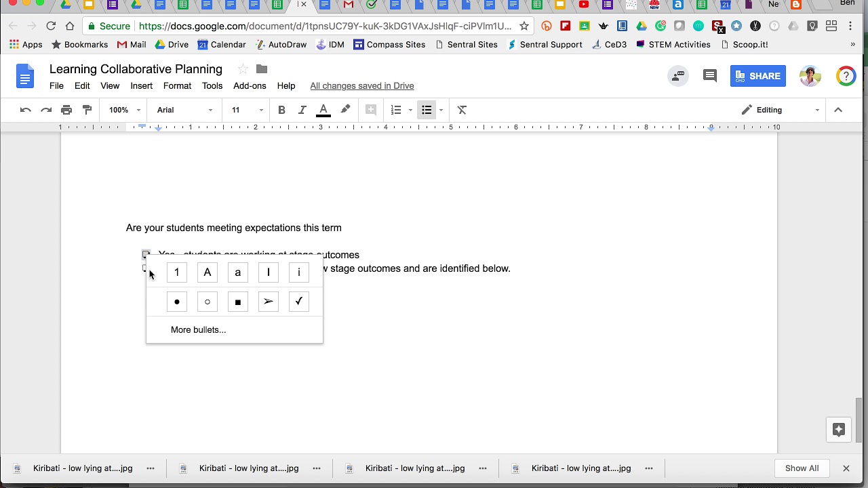The height and width of the screenshot is (488, 868).
Task: Open the Insert menu
Action: coord(141,86)
